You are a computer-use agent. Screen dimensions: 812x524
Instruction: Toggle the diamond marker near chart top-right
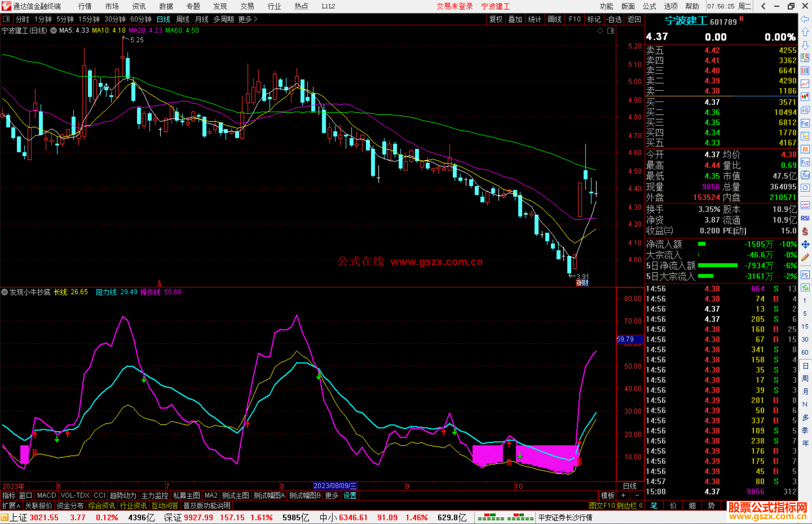point(600,31)
